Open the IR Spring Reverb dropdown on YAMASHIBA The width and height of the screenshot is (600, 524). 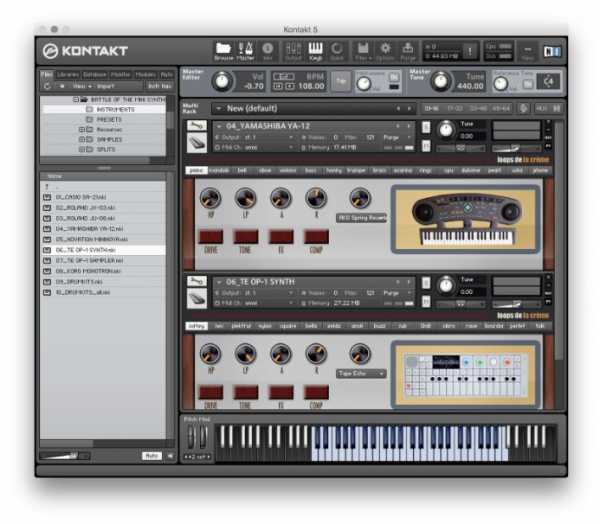[362, 218]
